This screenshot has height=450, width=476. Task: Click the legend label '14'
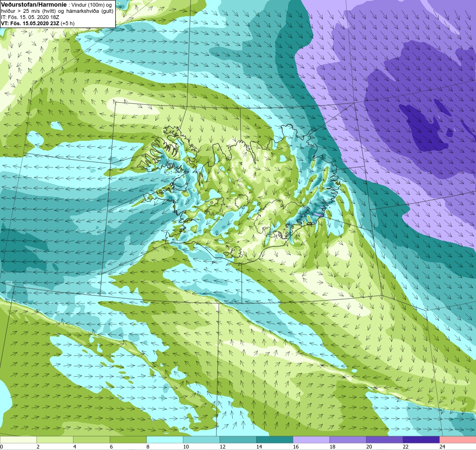pos(259,447)
